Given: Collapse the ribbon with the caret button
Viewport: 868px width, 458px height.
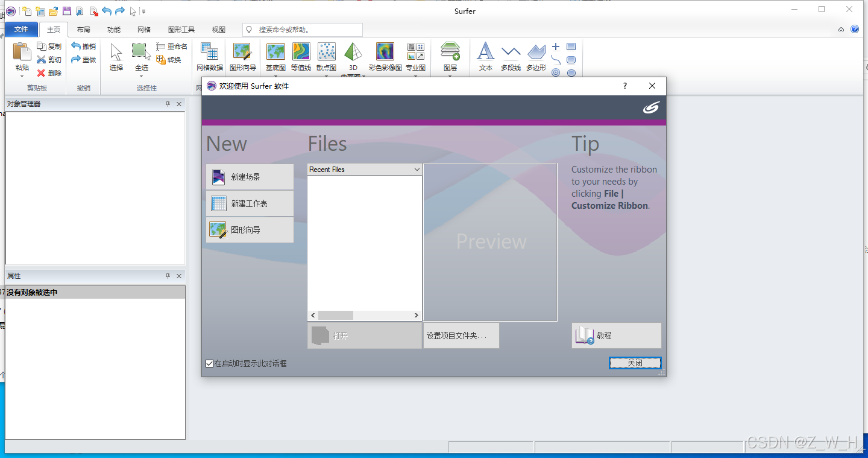Looking at the screenshot, I should pos(841,30).
